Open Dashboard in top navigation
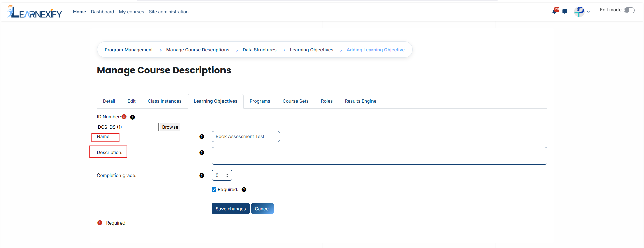This screenshot has height=248, width=644. coord(102,12)
